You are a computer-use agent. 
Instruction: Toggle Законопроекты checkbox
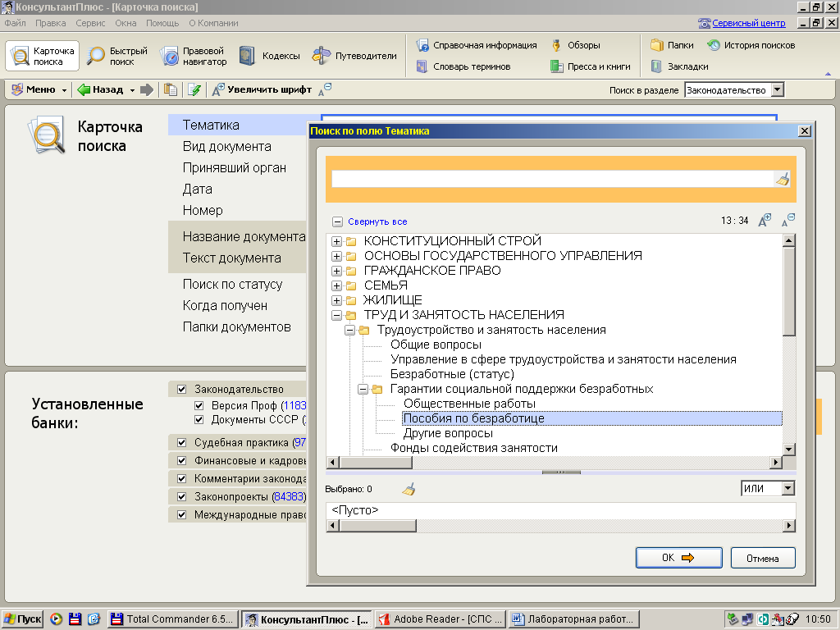click(181, 496)
